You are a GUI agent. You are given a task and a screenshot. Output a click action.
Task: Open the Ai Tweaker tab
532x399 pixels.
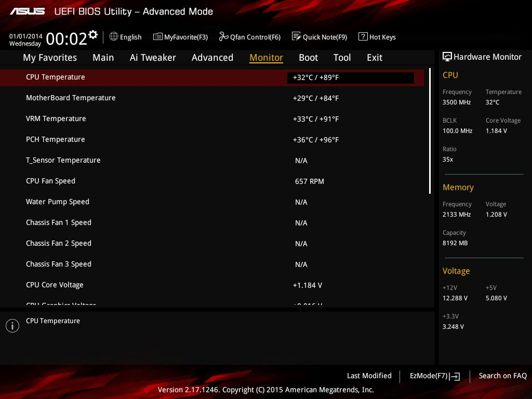(x=153, y=58)
